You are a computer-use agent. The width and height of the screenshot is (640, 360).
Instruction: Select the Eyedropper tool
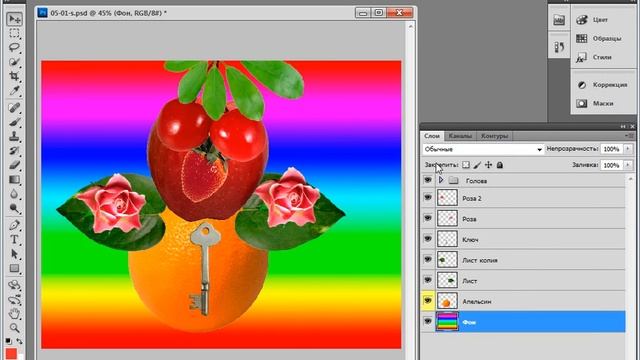[x=14, y=90]
